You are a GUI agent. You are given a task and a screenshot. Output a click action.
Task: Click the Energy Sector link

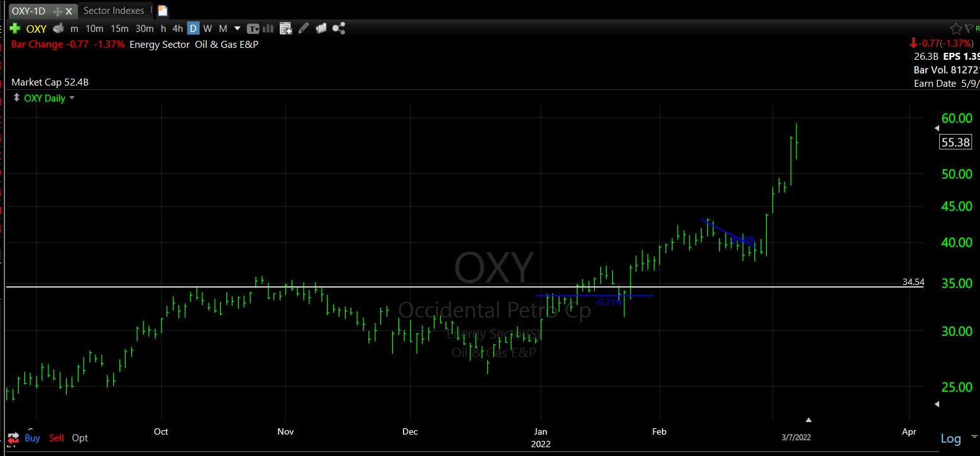pyautogui.click(x=159, y=44)
